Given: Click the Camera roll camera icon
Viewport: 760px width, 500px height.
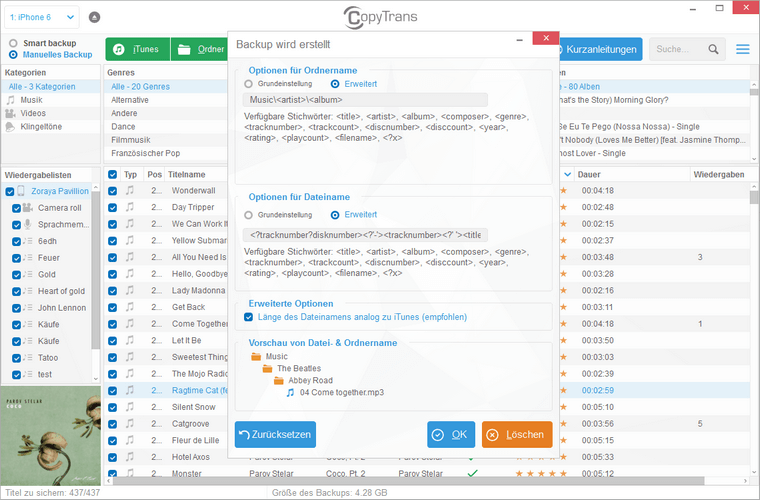Looking at the screenshot, I should point(28,208).
